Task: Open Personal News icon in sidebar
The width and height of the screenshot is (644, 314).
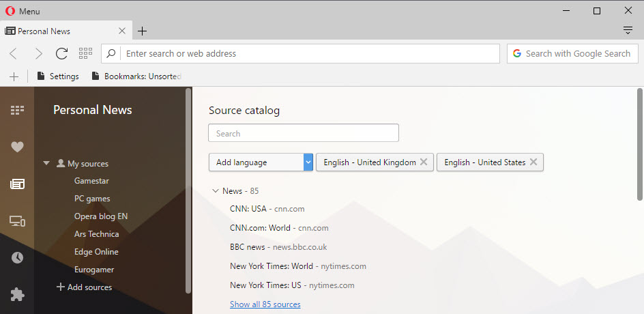Action: 17,184
